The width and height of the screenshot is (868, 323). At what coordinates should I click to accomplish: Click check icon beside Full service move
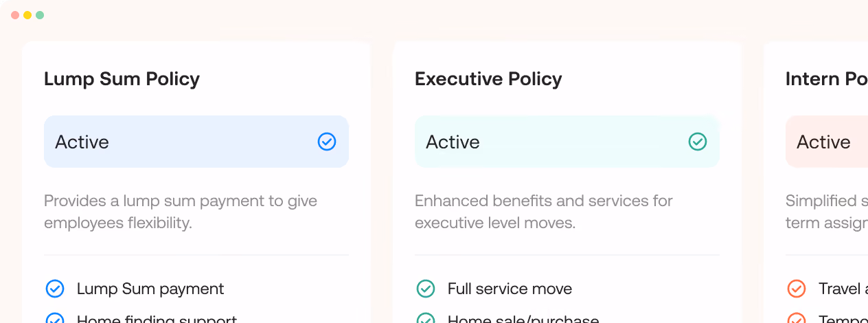point(426,289)
